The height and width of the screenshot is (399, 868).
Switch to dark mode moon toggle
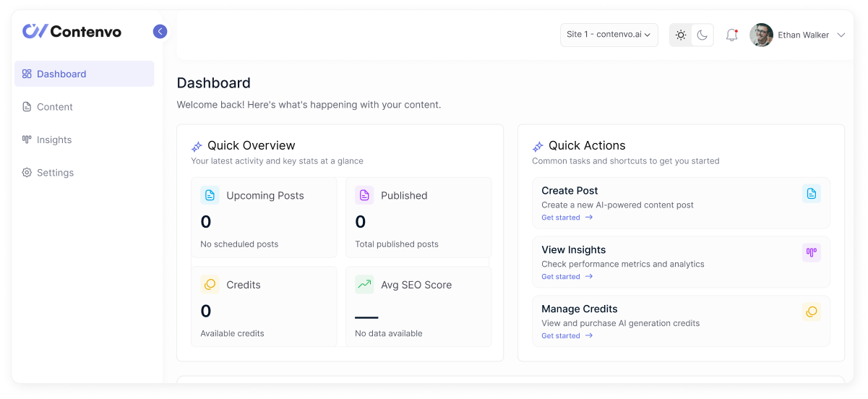702,35
